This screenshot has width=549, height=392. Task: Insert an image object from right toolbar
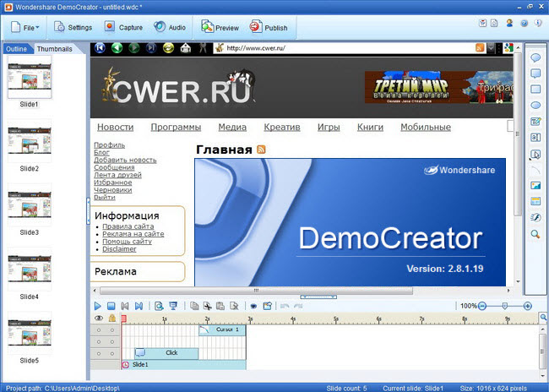point(535,186)
